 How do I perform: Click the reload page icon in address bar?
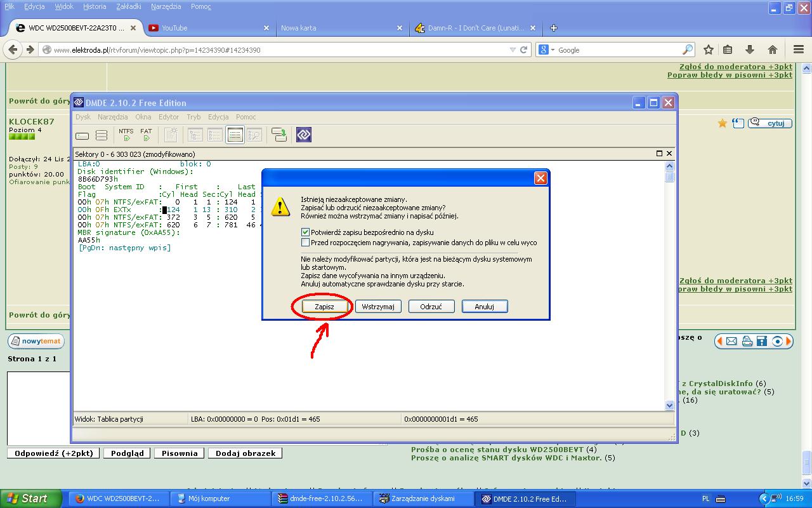[x=524, y=50]
